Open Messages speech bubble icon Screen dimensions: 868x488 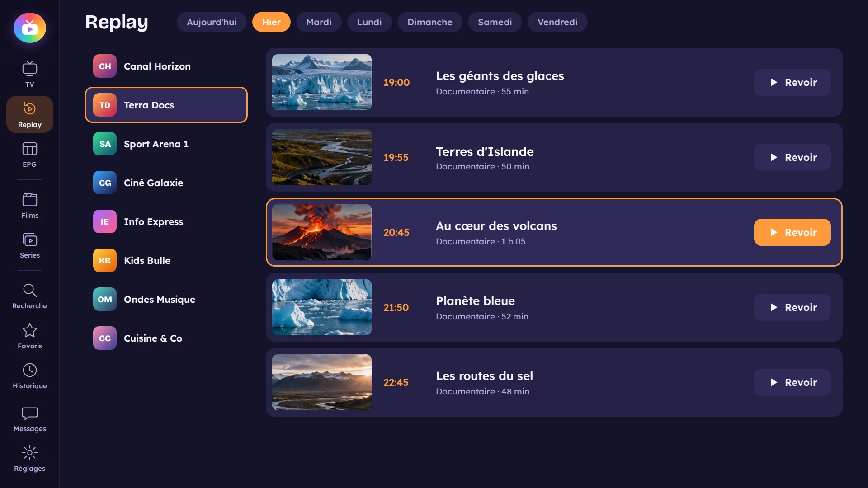30,413
